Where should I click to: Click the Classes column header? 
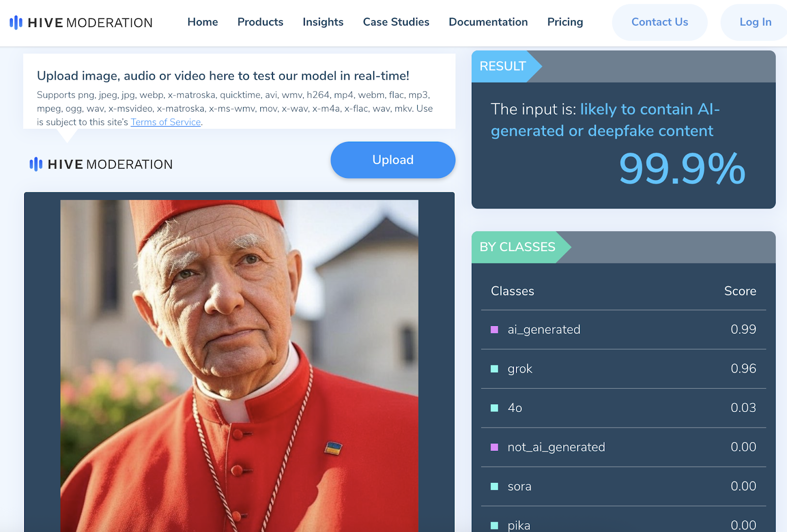point(513,291)
